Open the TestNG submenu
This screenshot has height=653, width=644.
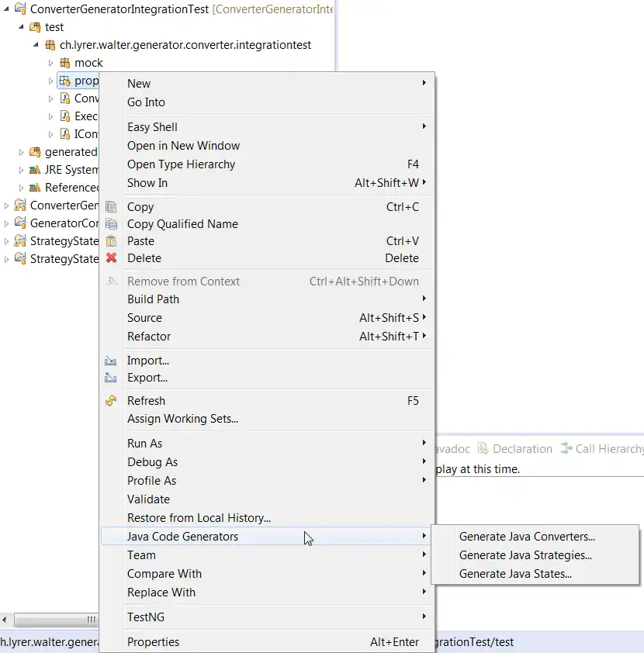(x=268, y=617)
